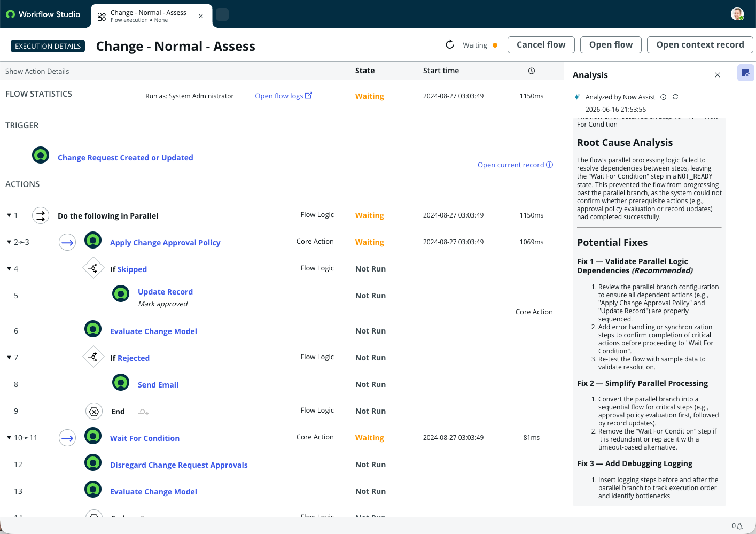Screen dimensions: 756x534
Task: Click the EXECUTION DETAILS badge
Action: [x=48, y=46]
